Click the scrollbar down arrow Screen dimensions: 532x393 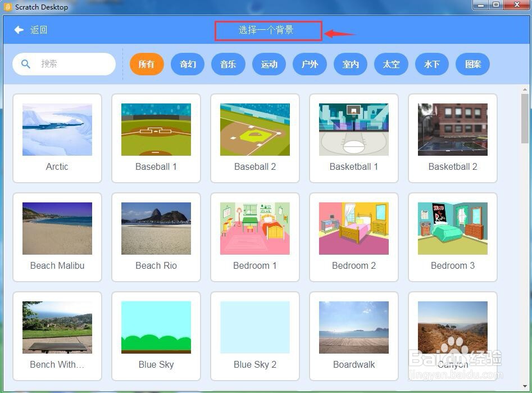click(x=525, y=386)
